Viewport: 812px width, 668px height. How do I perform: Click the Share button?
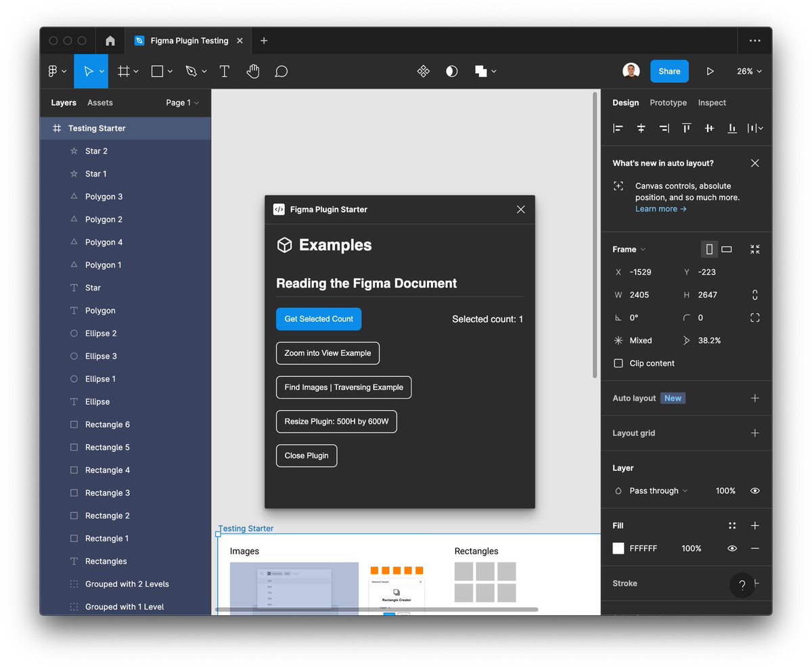click(669, 71)
